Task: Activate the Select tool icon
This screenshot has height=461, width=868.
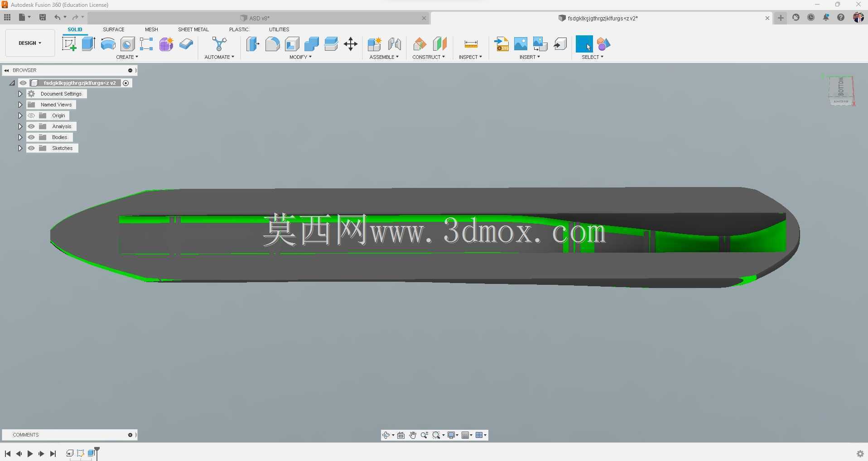Action: 584,44
